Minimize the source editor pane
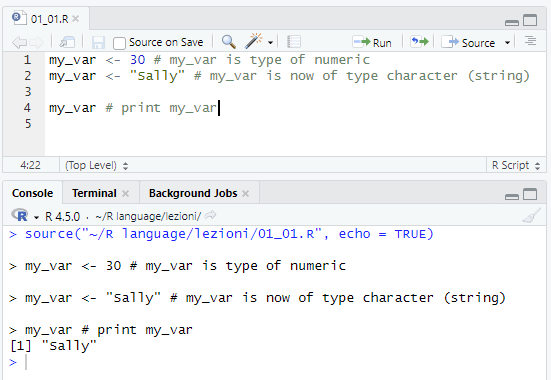This screenshot has height=380, width=551. pyautogui.click(x=512, y=22)
